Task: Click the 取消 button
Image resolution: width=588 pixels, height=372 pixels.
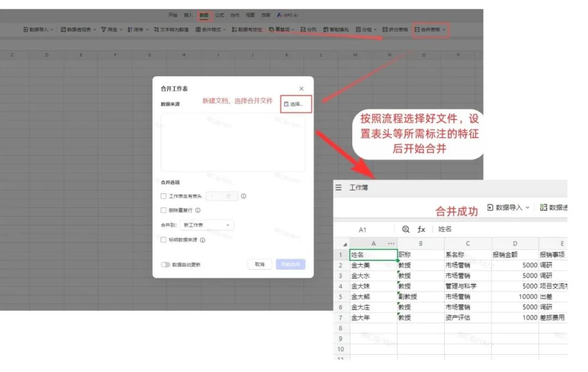Action: [260, 264]
